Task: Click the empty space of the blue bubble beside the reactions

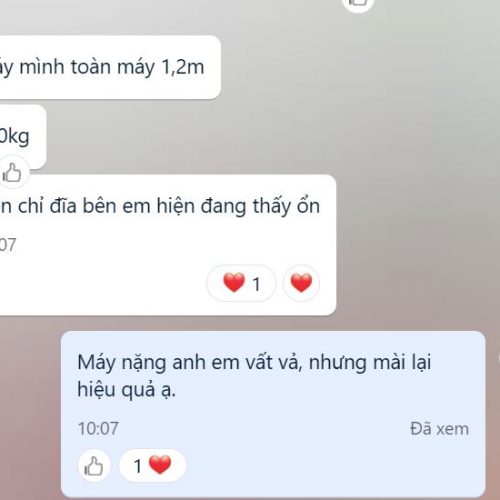Action: [333, 467]
